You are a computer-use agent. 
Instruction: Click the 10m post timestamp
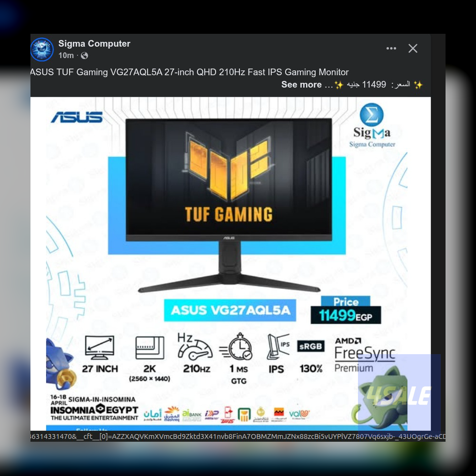(66, 55)
